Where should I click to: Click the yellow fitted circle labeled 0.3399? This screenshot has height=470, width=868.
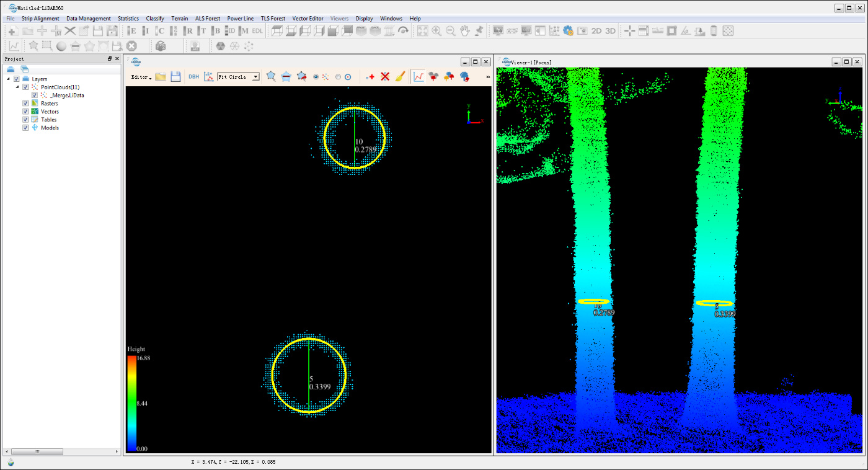point(309,376)
